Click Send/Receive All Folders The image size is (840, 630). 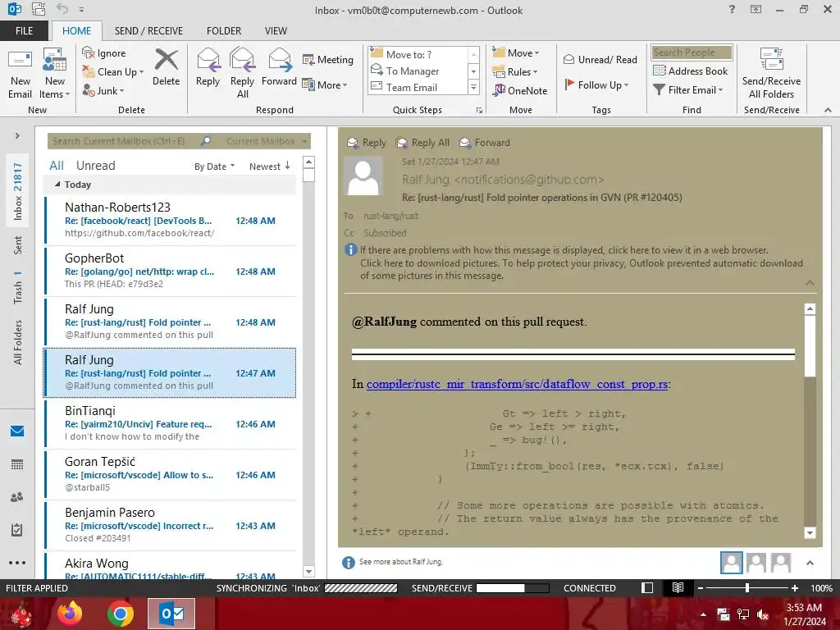[x=771, y=73]
